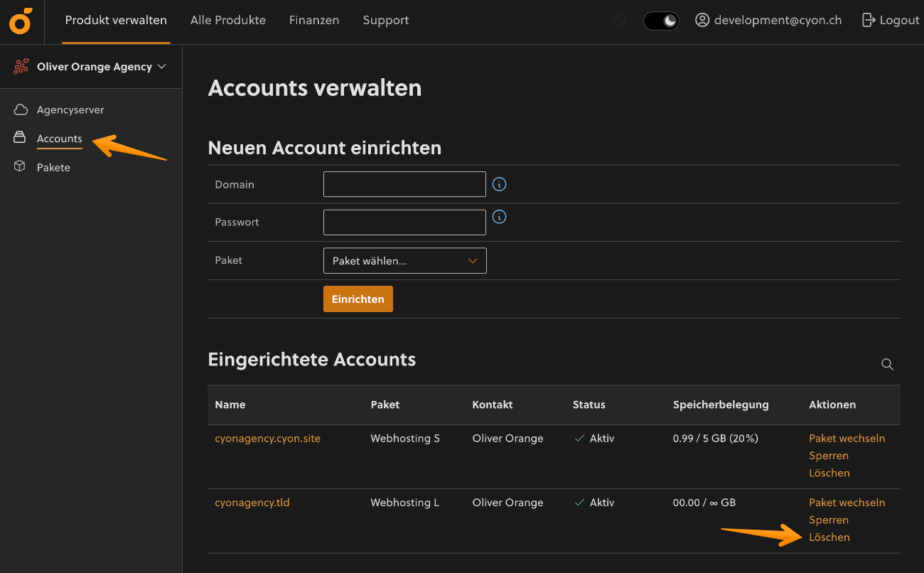Click Paket wechseln for cyonagency.cyon.site
Image resolution: width=924 pixels, height=573 pixels.
pos(847,438)
